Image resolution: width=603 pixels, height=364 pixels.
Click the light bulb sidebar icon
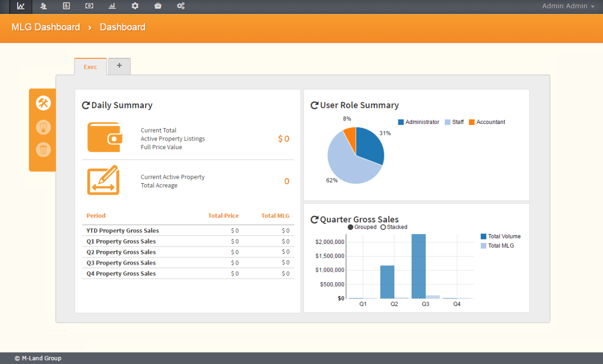point(43,127)
